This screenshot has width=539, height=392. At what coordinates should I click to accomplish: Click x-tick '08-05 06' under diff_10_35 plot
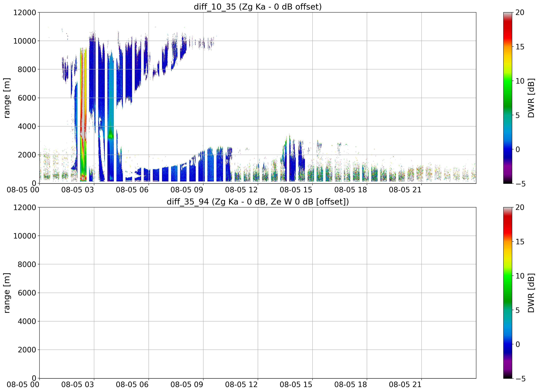(132, 190)
